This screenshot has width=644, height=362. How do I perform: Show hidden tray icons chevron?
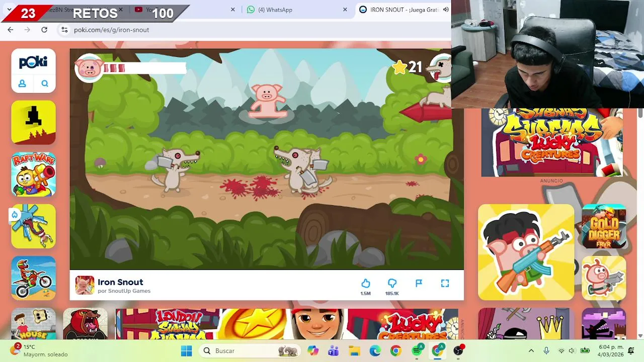coord(531,350)
